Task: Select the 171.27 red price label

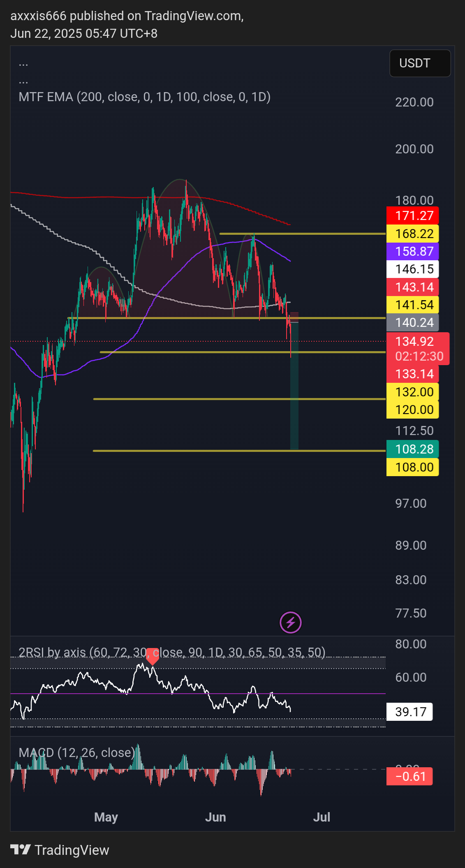Action: coord(413,215)
